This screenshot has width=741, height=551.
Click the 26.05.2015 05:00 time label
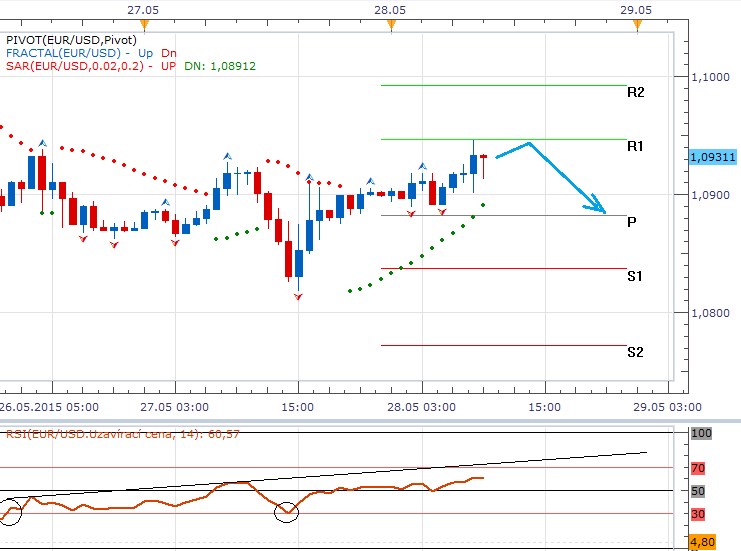coord(49,407)
